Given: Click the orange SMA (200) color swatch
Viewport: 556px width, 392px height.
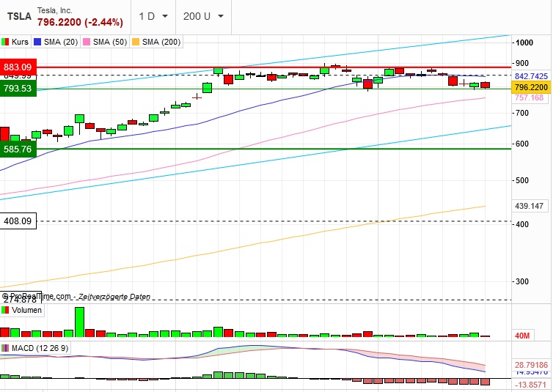Looking at the screenshot, I should click(x=135, y=42).
